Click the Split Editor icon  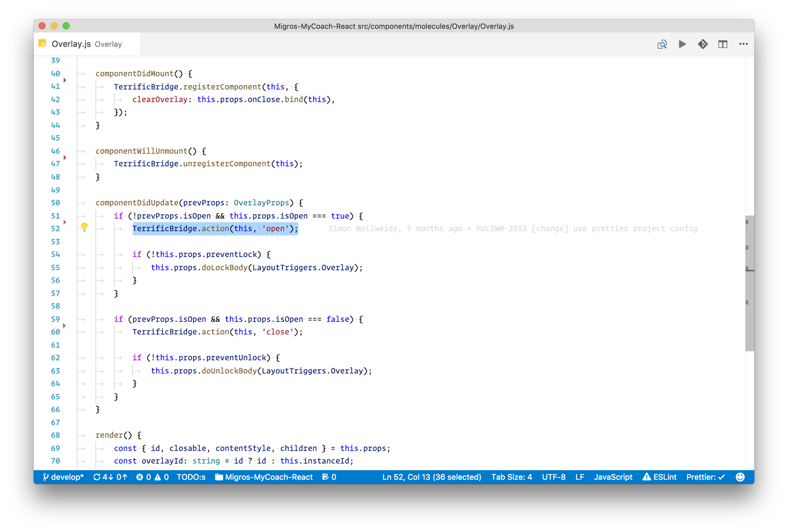[x=723, y=44]
